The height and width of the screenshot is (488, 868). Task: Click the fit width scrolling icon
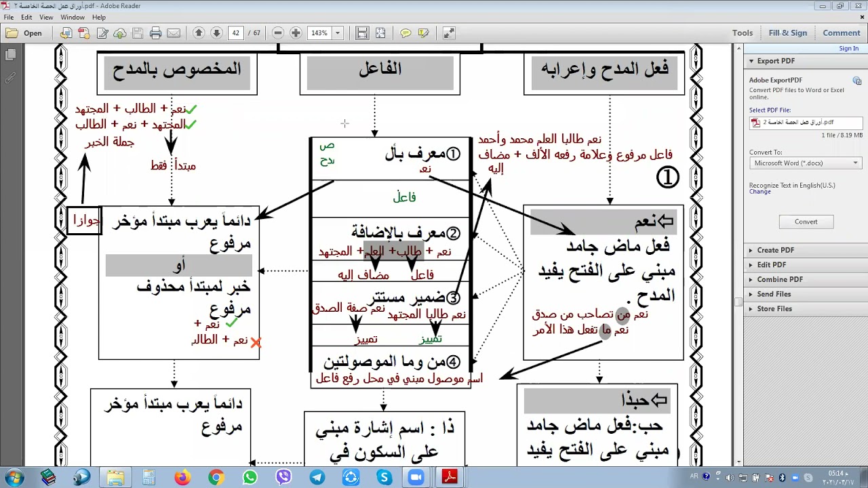tap(362, 33)
